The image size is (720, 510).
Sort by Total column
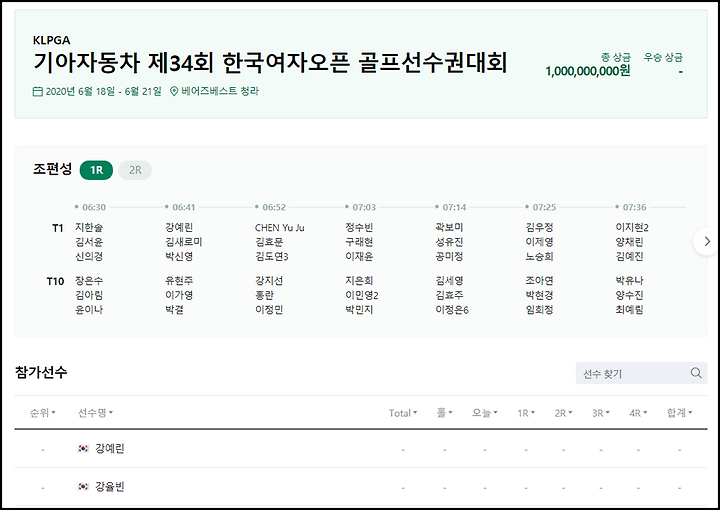tap(403, 413)
